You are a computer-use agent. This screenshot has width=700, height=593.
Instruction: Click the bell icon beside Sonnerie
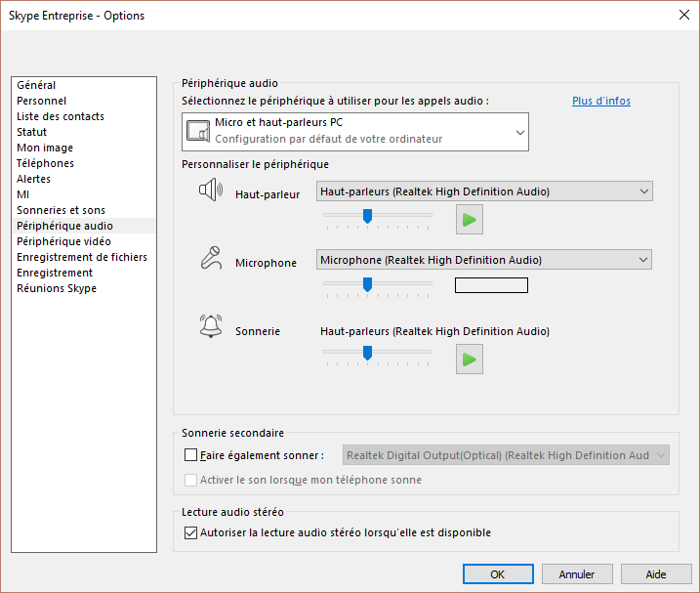(x=211, y=325)
